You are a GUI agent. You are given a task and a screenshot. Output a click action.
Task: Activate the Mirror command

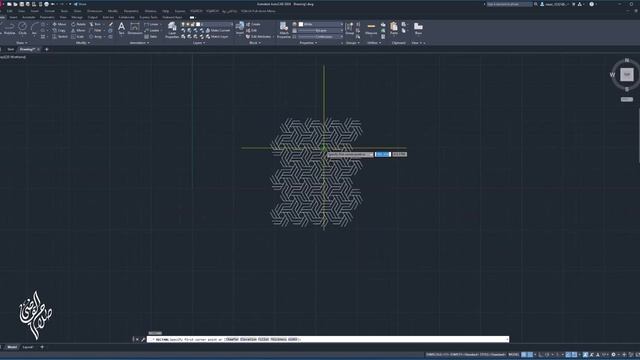coord(78,30)
